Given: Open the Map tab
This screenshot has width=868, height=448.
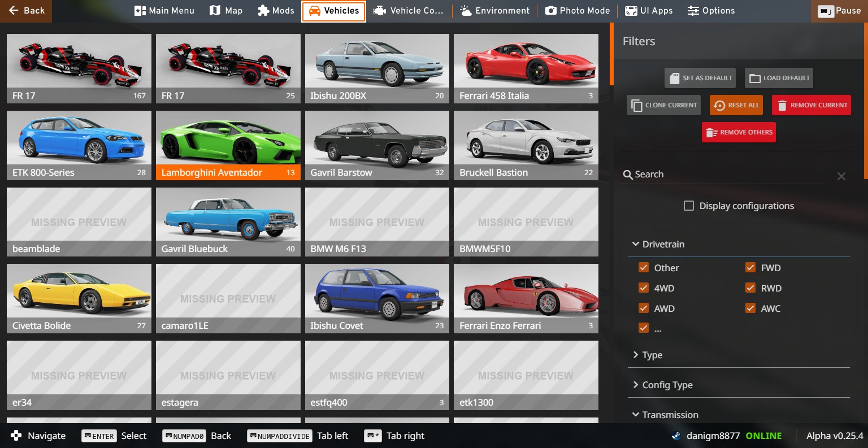Looking at the screenshot, I should (226, 11).
